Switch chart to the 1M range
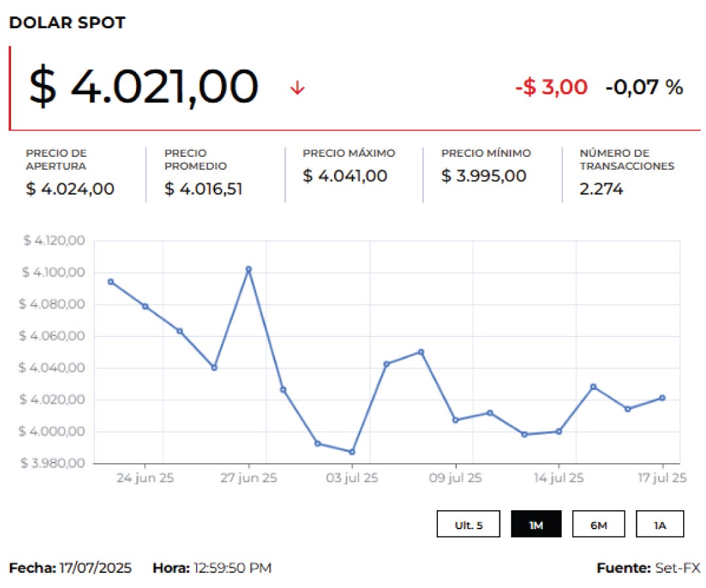Image resolution: width=706 pixels, height=588 pixels. click(x=536, y=525)
